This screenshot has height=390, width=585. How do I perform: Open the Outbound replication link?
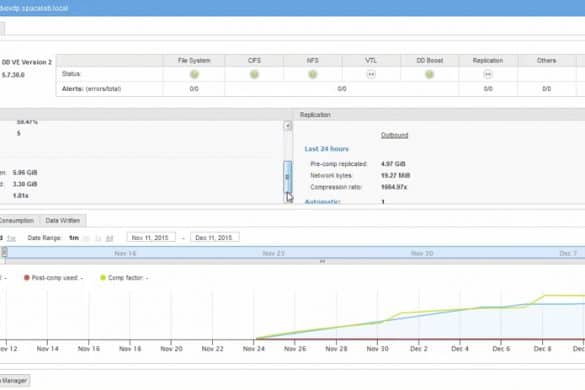394,135
